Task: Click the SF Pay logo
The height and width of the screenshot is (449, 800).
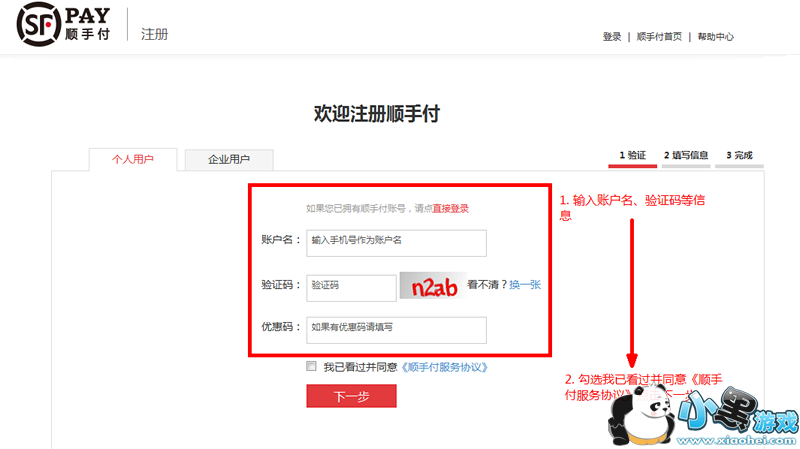Action: point(63,23)
